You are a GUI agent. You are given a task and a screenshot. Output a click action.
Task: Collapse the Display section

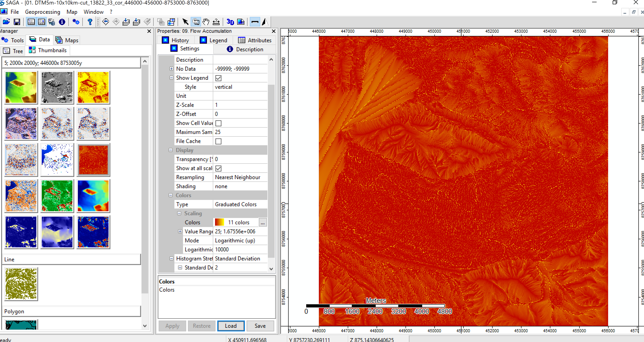click(171, 150)
